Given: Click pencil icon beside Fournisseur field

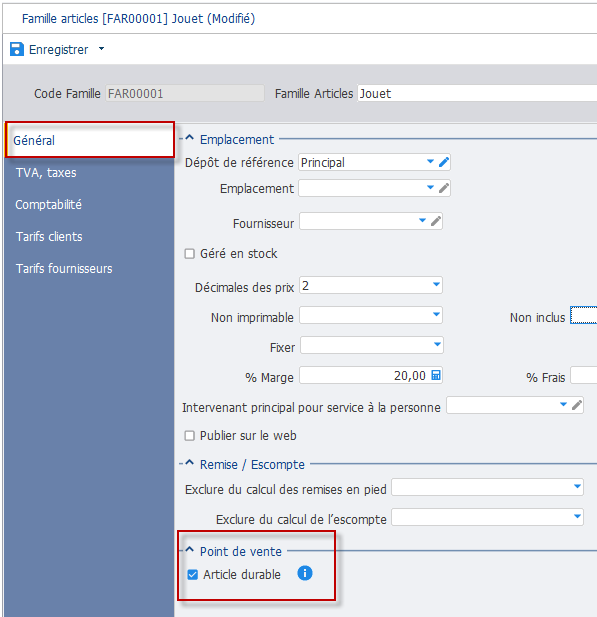Looking at the screenshot, I should [436, 221].
